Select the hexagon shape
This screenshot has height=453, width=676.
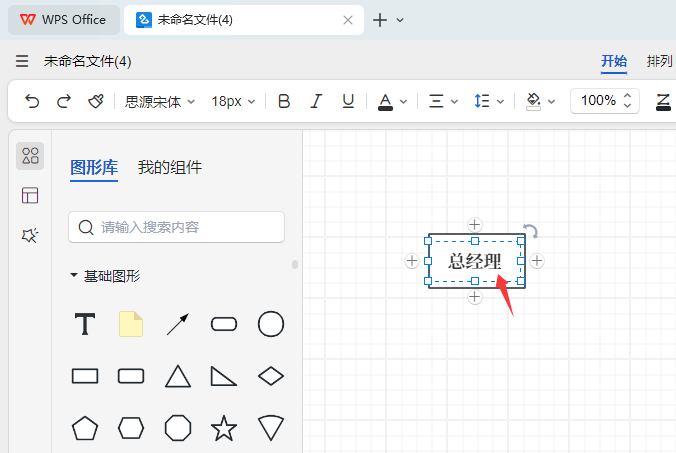point(131,428)
